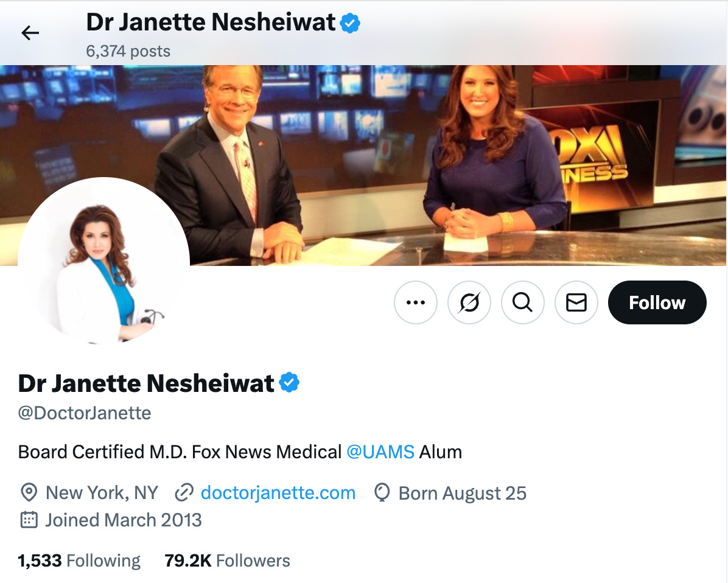The width and height of the screenshot is (728, 583).
Task: Open direct message envelope icon
Action: [x=576, y=302]
